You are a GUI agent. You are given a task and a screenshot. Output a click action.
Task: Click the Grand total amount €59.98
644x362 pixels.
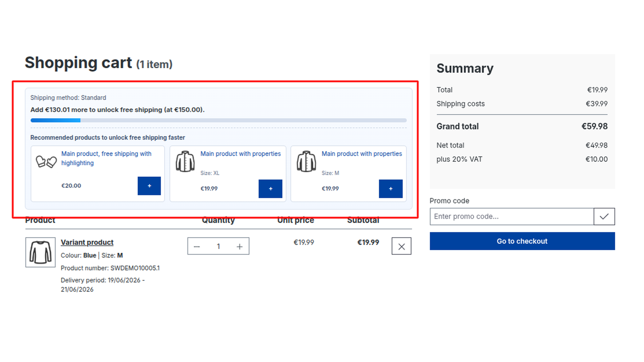pos(594,126)
